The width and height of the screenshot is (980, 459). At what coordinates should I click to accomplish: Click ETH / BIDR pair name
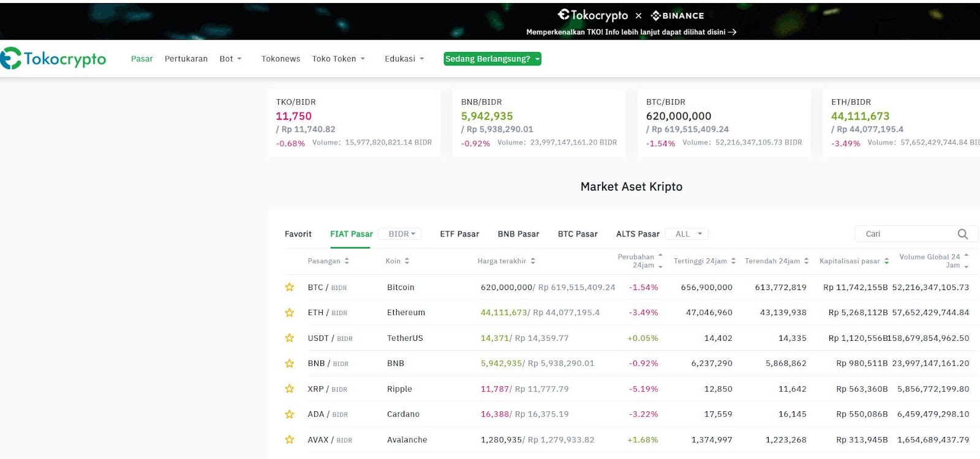327,313
